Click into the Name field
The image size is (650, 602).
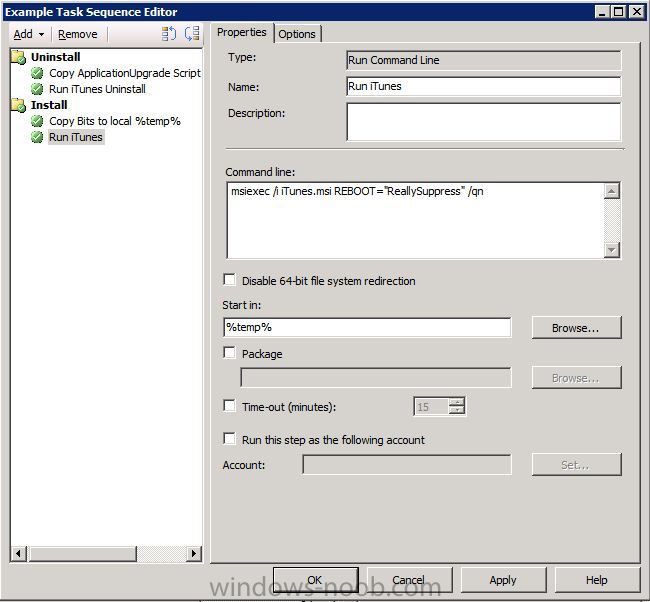point(483,87)
